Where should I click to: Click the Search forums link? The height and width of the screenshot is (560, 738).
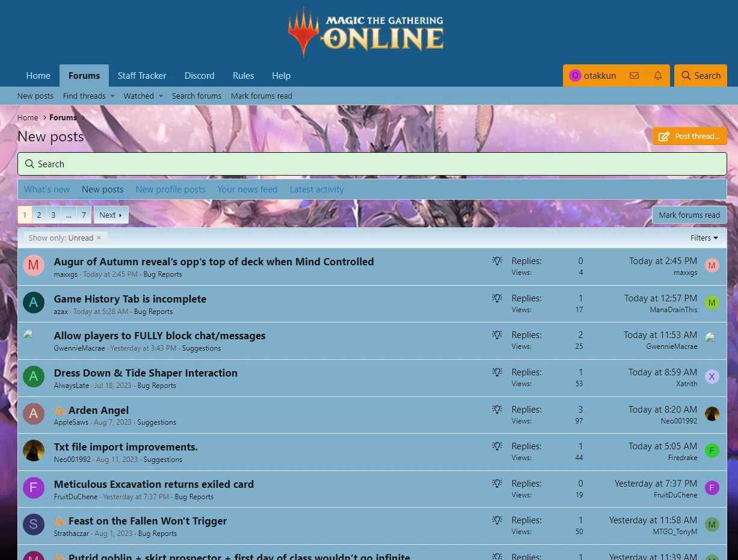tap(197, 96)
